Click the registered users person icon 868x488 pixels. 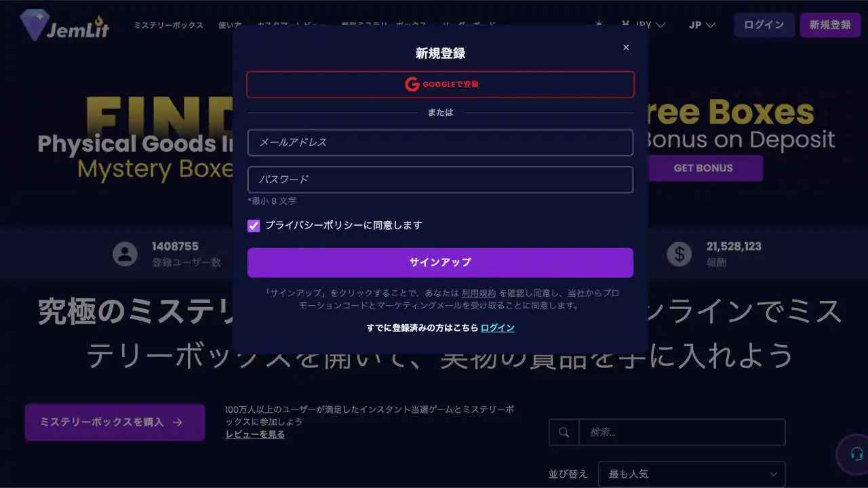click(125, 254)
